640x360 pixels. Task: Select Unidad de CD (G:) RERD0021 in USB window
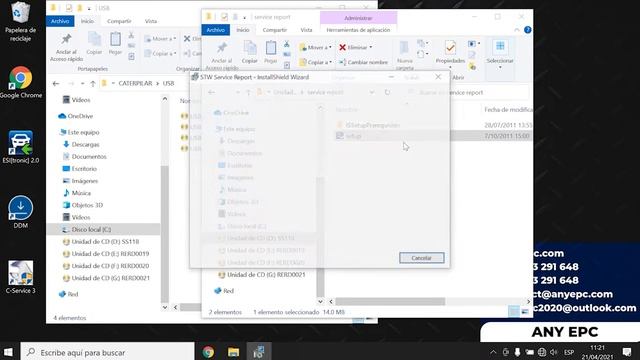pyautogui.click(x=105, y=278)
